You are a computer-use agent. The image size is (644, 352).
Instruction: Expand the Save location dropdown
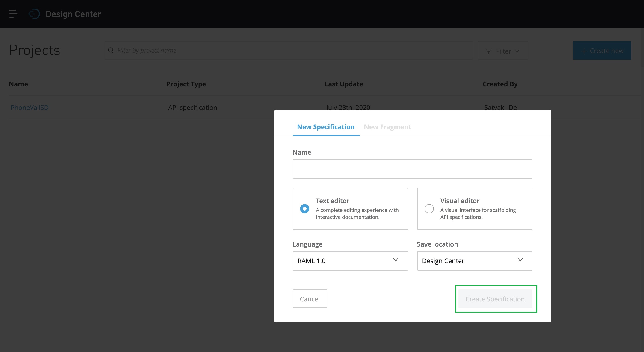click(474, 261)
